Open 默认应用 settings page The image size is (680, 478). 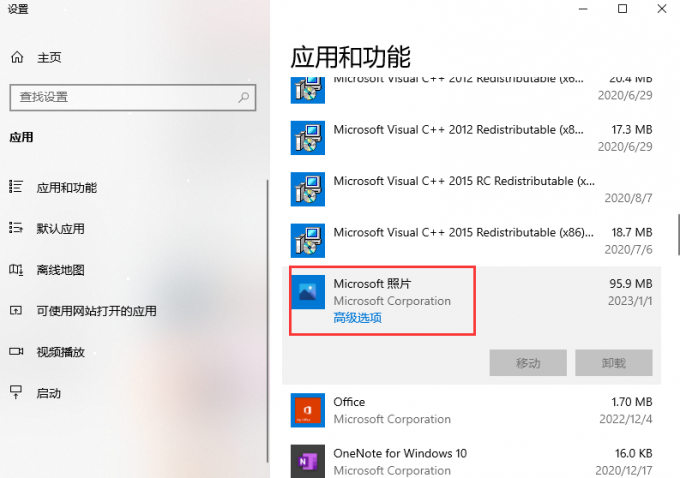(60, 229)
